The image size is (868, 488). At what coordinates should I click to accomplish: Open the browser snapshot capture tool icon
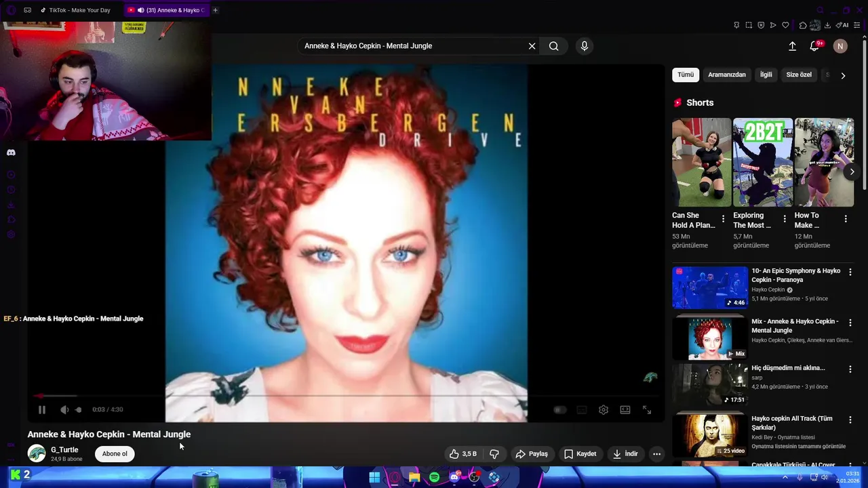click(749, 25)
